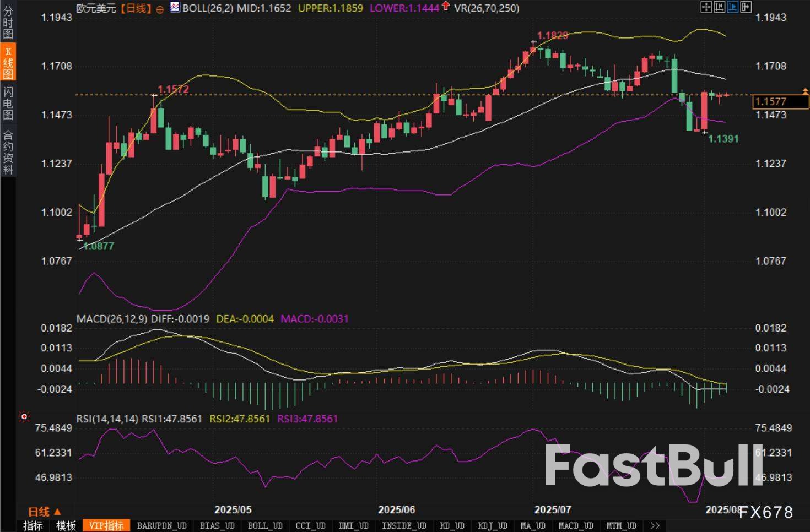Click the jump-to-latest icon at far top right

click(746, 7)
